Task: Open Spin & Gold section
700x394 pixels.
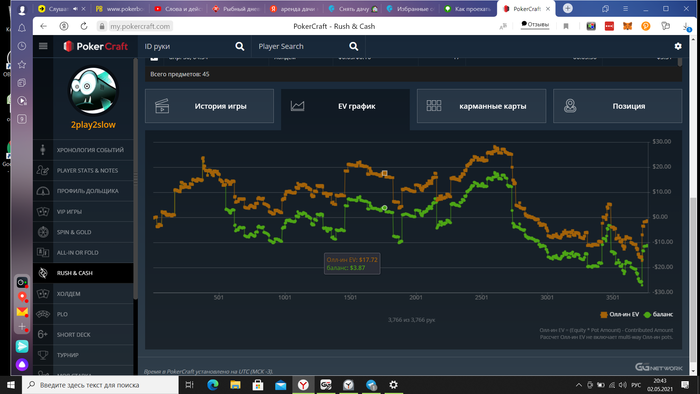Action: (83, 232)
